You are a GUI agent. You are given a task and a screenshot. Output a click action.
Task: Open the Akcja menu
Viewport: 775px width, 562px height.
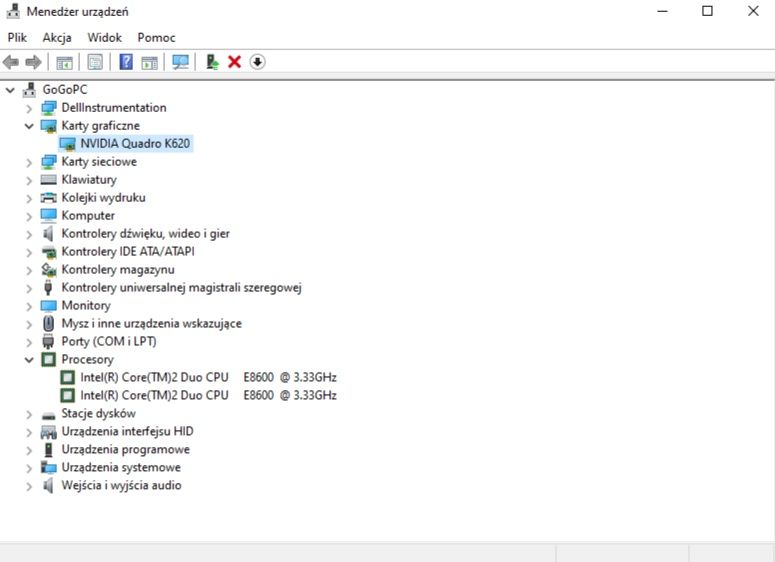[57, 38]
